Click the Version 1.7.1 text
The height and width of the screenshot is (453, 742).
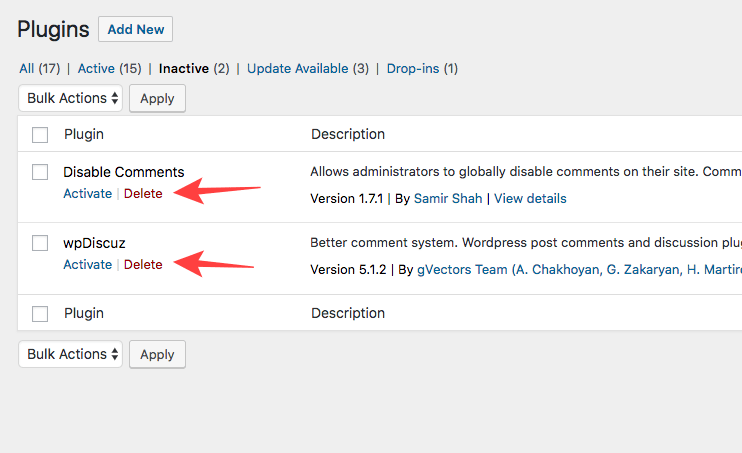click(x=346, y=198)
